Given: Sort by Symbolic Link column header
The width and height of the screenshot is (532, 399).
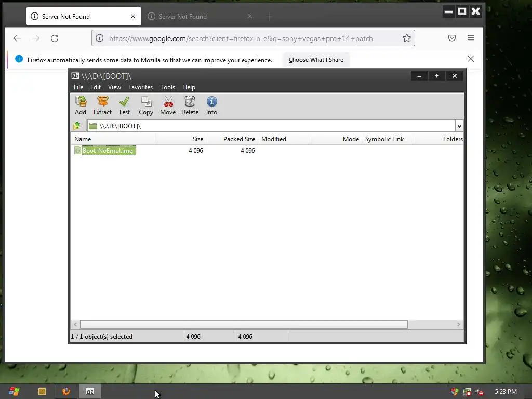Looking at the screenshot, I should click(388, 139).
